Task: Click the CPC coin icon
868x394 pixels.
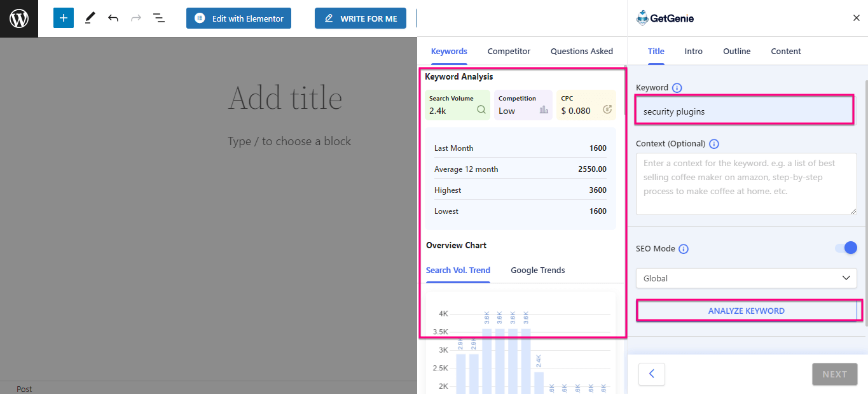Action: (607, 109)
